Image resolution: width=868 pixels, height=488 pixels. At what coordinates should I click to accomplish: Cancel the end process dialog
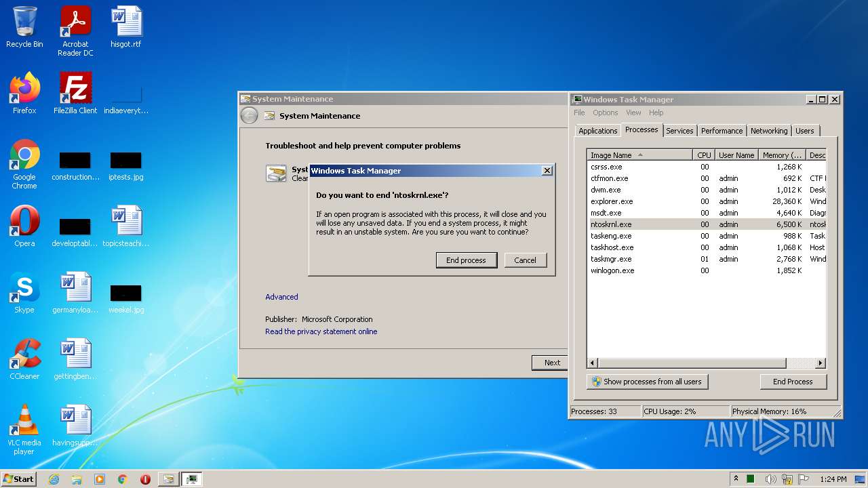pyautogui.click(x=526, y=260)
